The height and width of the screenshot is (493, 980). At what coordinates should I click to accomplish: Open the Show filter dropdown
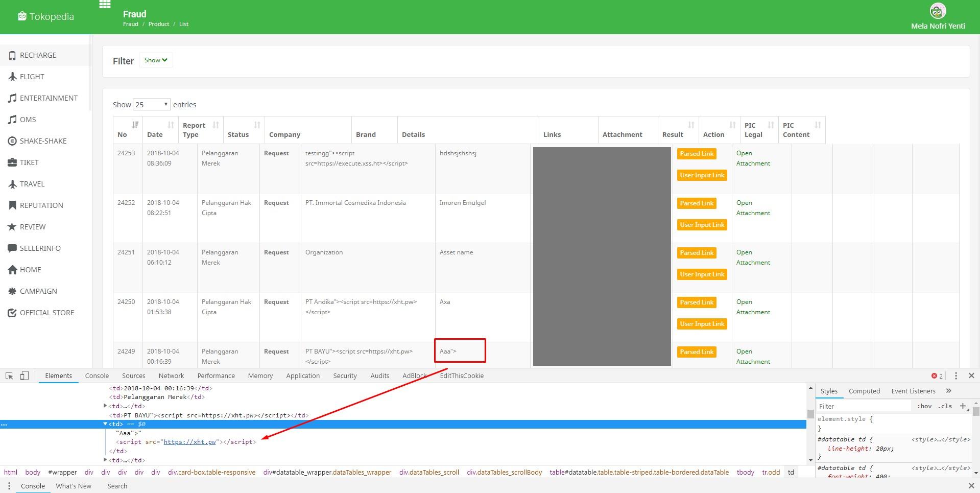(x=155, y=60)
